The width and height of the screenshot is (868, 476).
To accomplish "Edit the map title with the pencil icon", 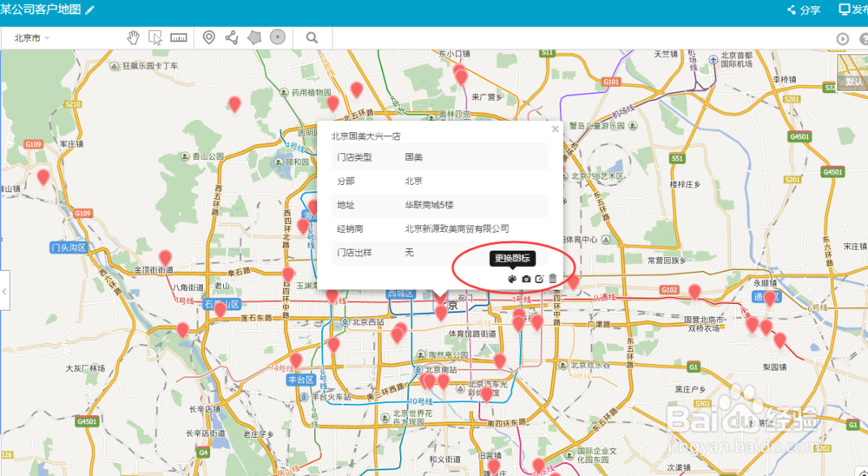I will [89, 10].
